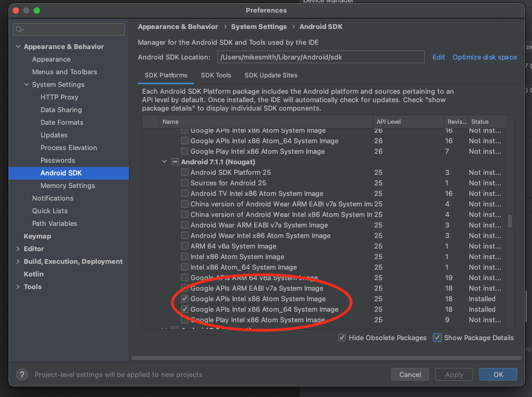Open Process Elevation settings
This screenshot has height=397, width=532.
click(x=68, y=148)
